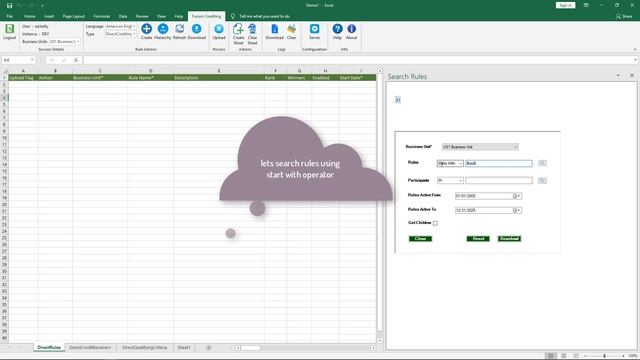
Task: Open the Formulas ribbon tab
Action: (x=102, y=16)
